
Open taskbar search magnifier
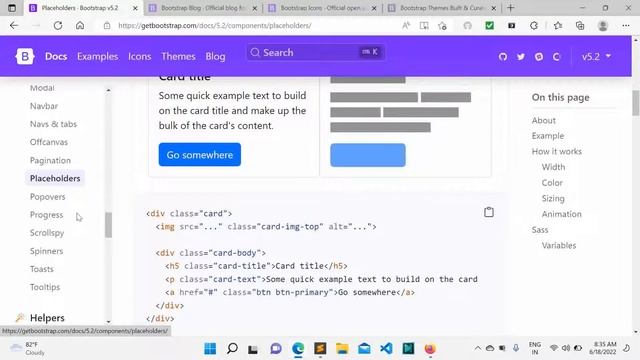(232, 349)
